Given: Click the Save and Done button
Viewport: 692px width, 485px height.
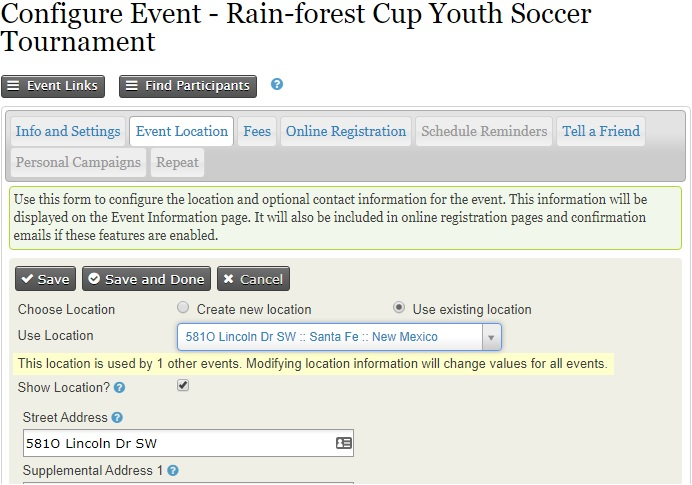Looking at the screenshot, I should 147,279.
